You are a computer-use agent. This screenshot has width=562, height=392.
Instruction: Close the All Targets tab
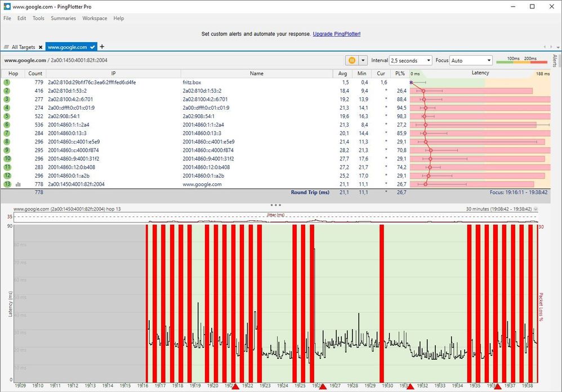pos(41,47)
